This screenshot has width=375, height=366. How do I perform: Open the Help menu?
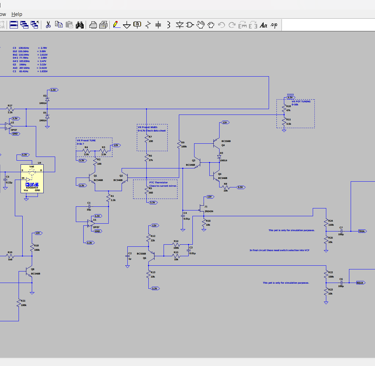point(17,14)
